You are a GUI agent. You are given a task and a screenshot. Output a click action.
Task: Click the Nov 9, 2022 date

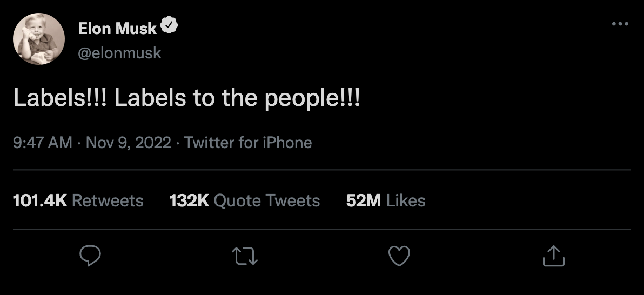pyautogui.click(x=128, y=143)
